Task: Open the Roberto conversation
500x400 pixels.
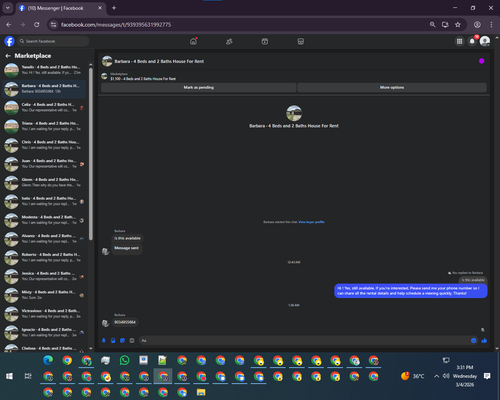Action: point(45,257)
